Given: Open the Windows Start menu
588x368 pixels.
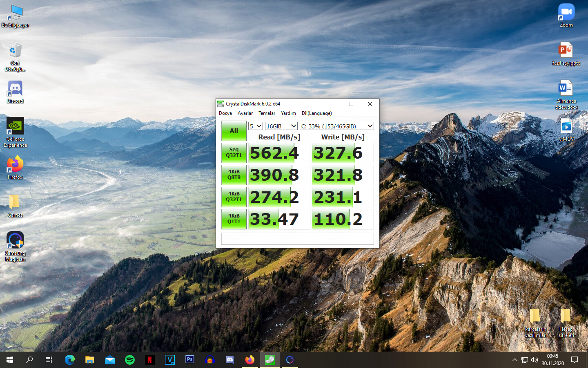Looking at the screenshot, I should point(10,360).
